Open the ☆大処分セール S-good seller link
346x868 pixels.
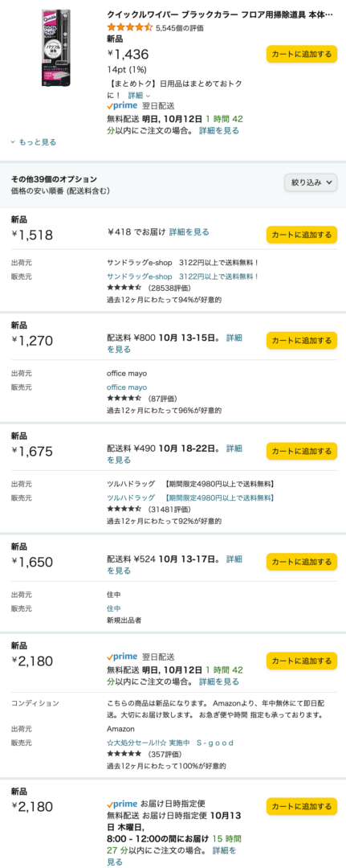point(170,743)
